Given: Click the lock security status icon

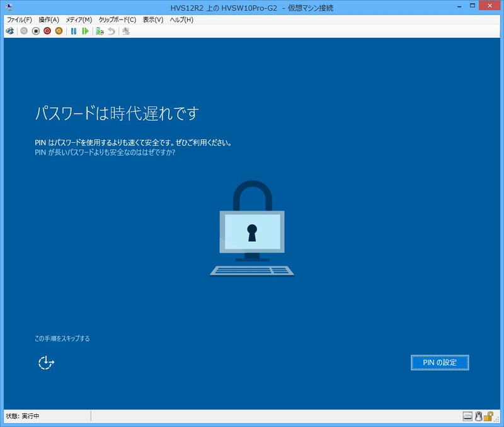Looking at the screenshot, I should click(488, 416).
